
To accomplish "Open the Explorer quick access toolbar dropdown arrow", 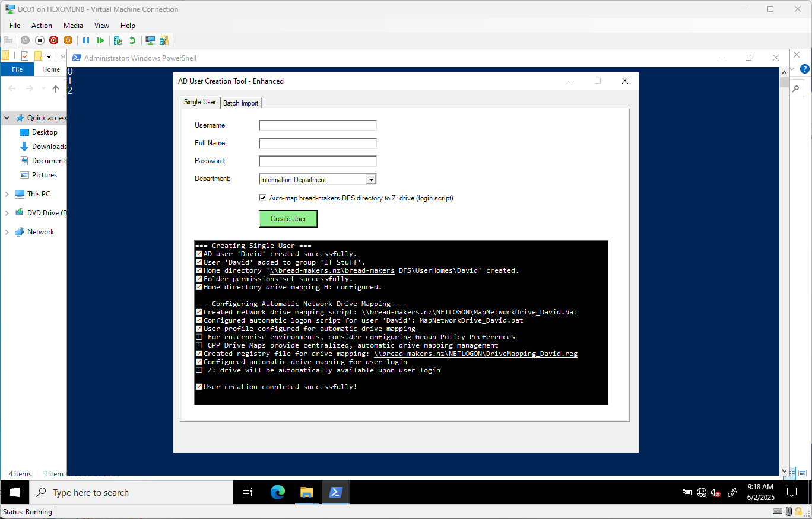I will point(49,56).
